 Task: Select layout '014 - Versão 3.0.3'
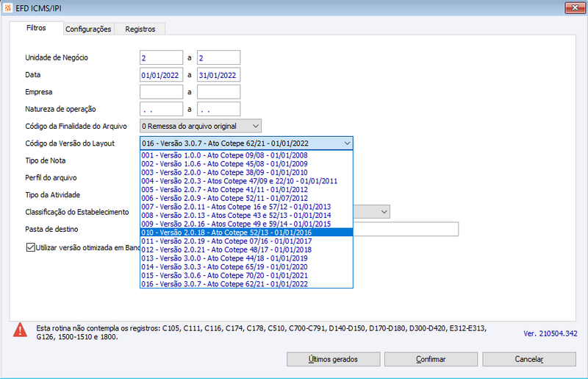[x=246, y=266]
